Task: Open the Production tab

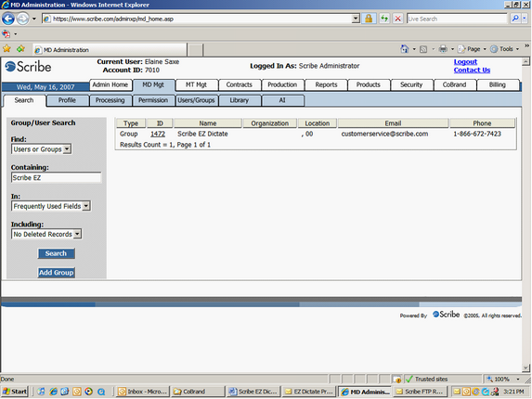Action: 282,84
